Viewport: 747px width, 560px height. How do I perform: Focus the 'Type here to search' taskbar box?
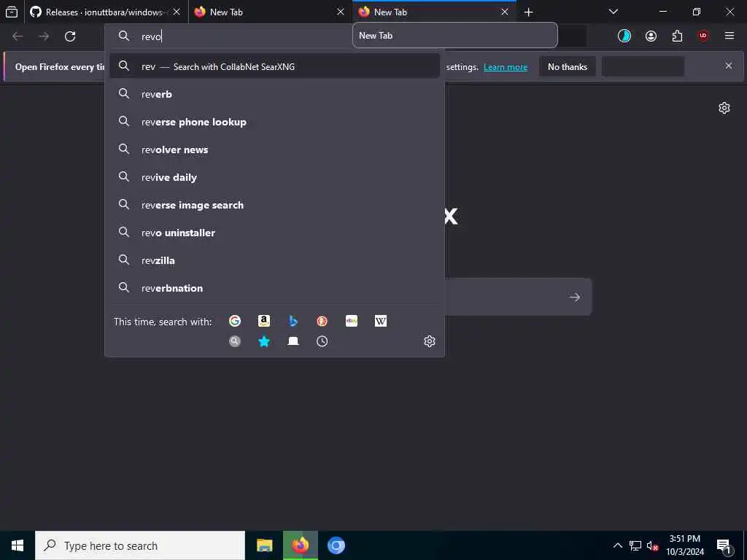140,545
